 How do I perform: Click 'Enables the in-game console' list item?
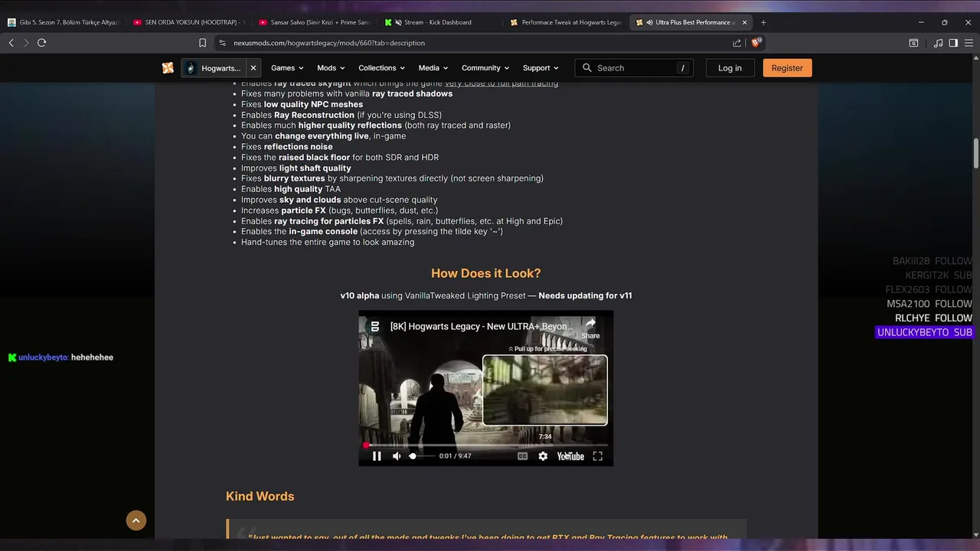pos(372,232)
